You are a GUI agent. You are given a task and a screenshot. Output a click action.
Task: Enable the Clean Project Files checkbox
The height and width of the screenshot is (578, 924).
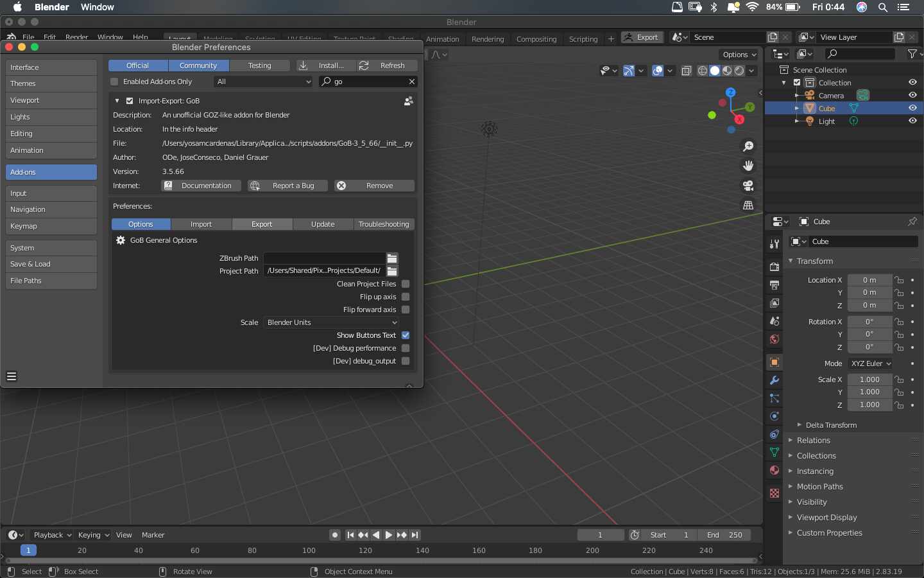(406, 284)
